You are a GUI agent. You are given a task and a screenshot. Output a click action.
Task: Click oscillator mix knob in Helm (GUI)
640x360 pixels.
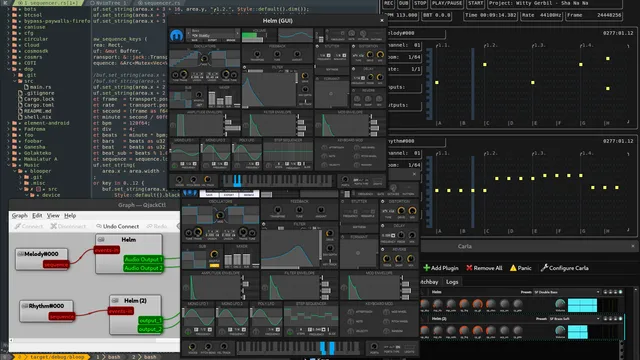click(204, 59)
